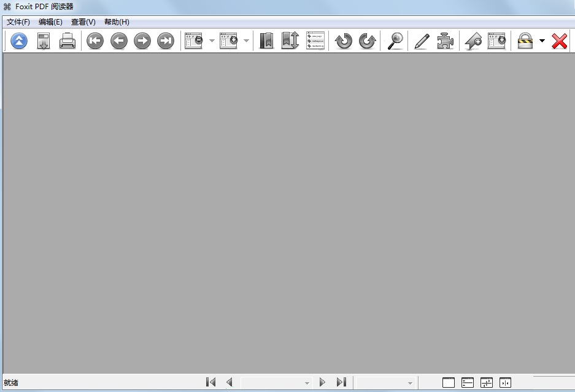Select the bookmark panel icon
This screenshot has height=392, width=575.
[266, 40]
